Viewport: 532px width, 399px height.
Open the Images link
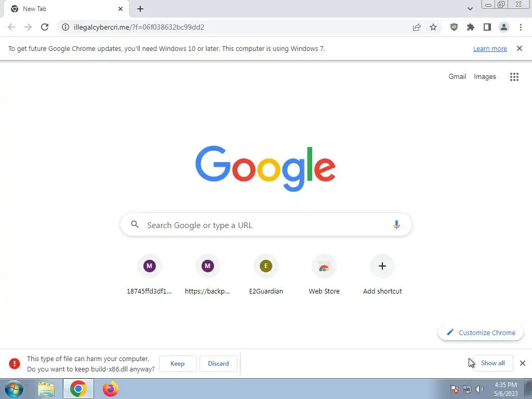click(x=485, y=77)
